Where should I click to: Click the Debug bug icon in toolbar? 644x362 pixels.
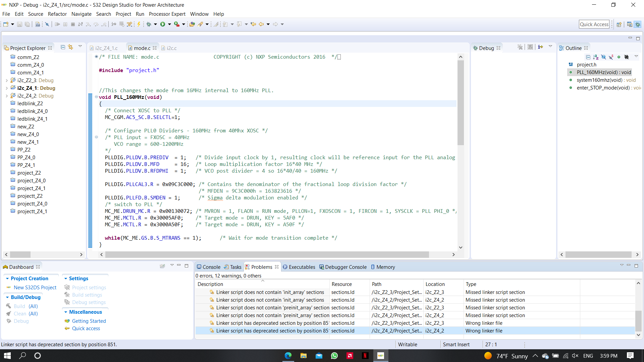tap(149, 24)
